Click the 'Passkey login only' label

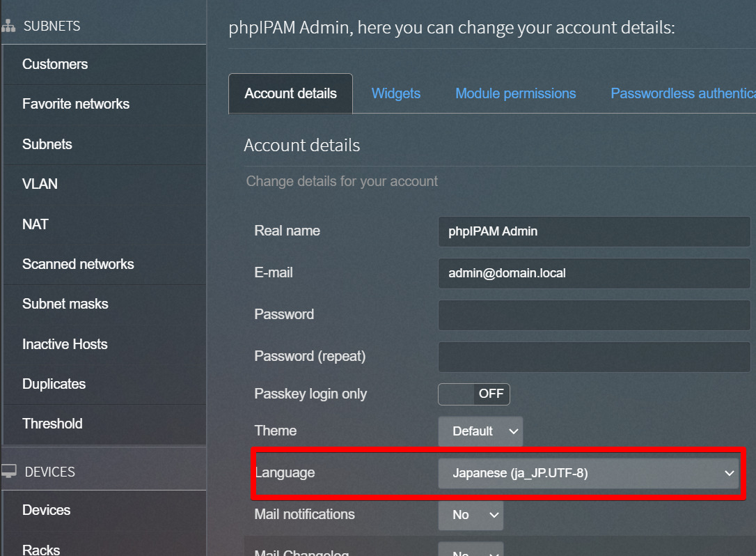pyautogui.click(x=310, y=394)
